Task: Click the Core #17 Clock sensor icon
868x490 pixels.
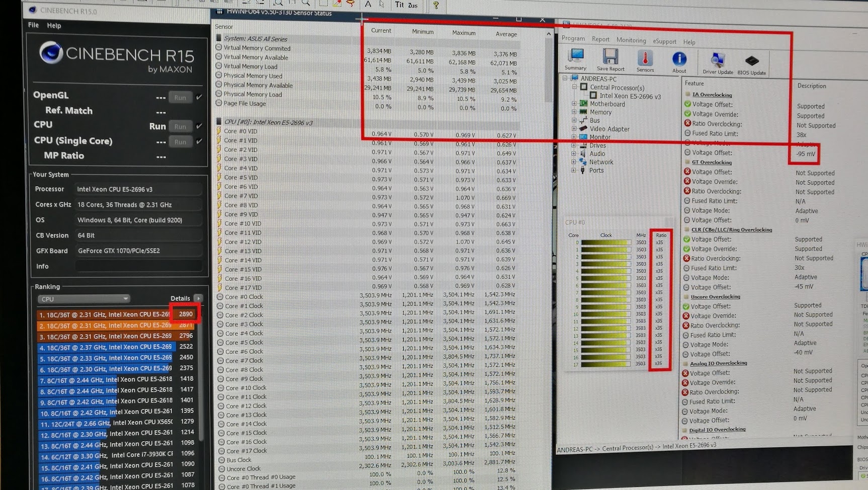Action: [x=221, y=450]
